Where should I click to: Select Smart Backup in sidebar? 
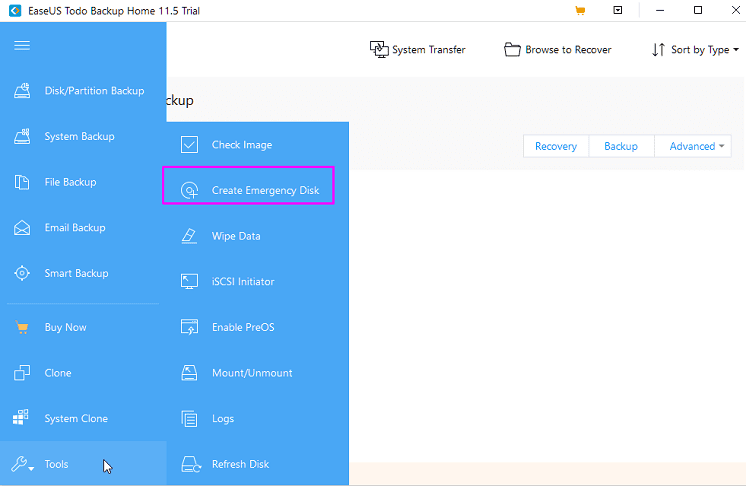(x=77, y=273)
